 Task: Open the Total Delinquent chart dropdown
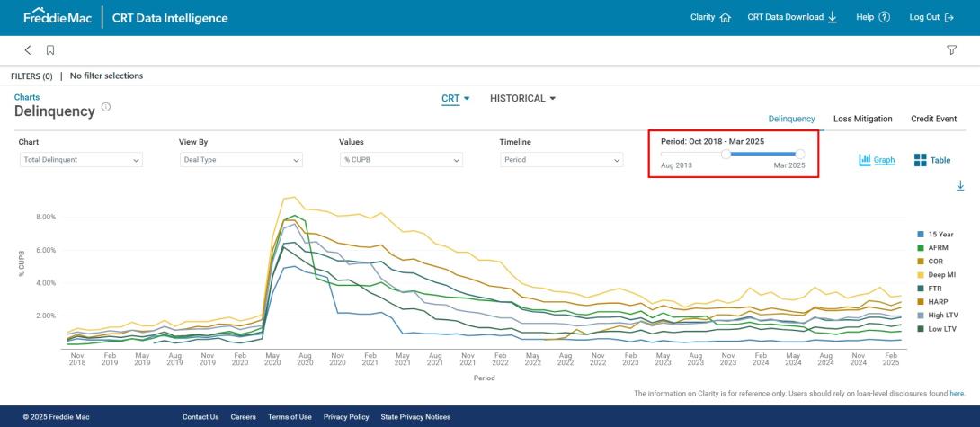pyautogui.click(x=81, y=160)
